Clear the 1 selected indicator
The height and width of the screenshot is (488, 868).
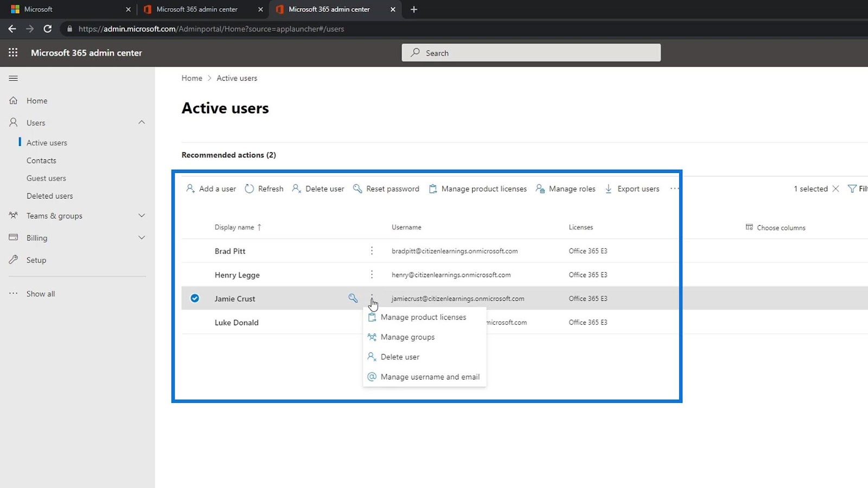pyautogui.click(x=835, y=189)
